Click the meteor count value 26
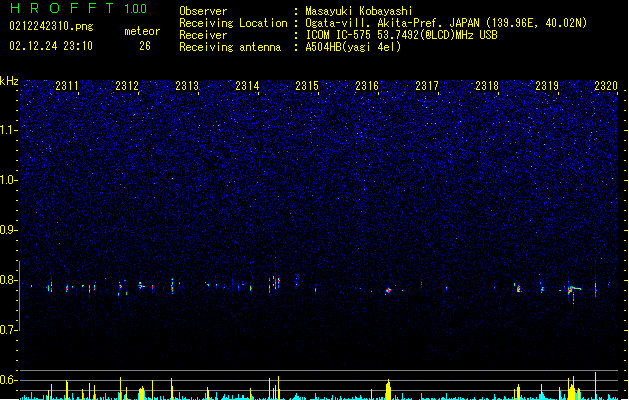 coord(145,46)
